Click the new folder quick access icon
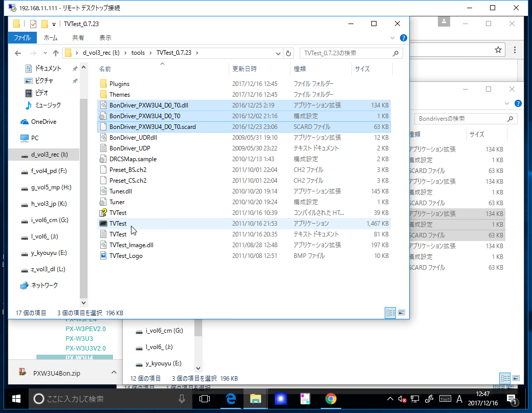Image resolution: width=532 pixels, height=413 pixels. 45,24
